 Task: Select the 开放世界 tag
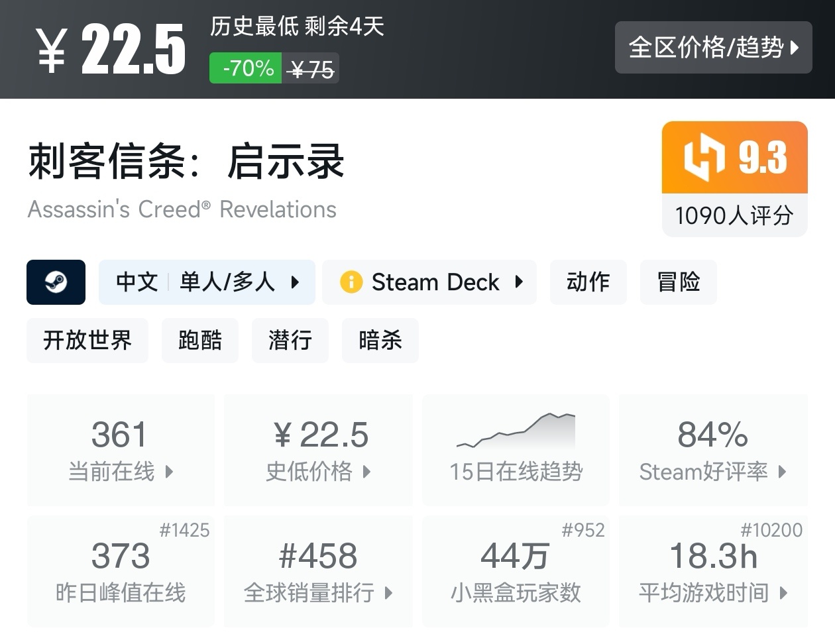[x=87, y=341]
